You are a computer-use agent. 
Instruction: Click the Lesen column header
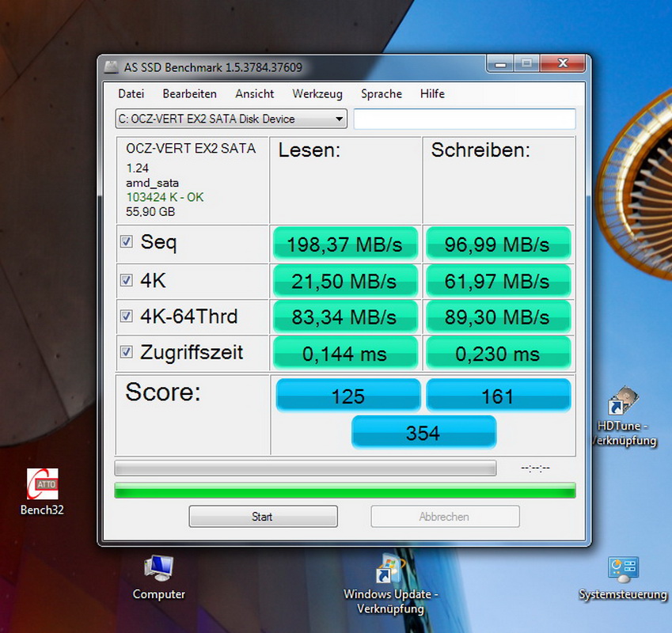click(x=309, y=150)
